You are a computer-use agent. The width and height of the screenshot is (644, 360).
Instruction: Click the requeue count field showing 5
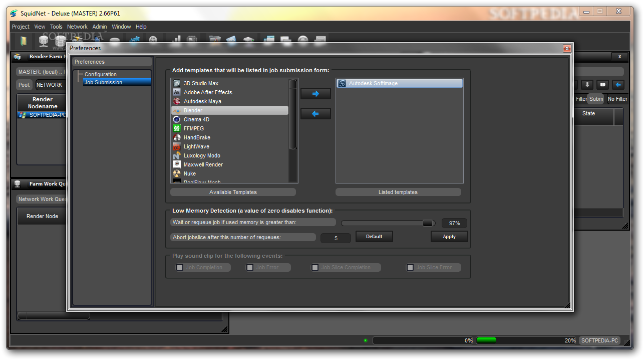(336, 238)
